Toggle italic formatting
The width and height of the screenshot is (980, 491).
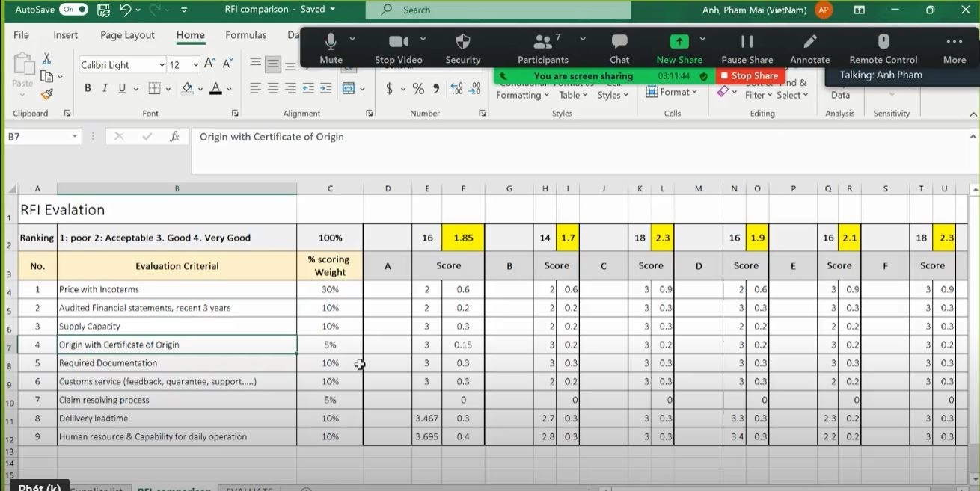[104, 88]
